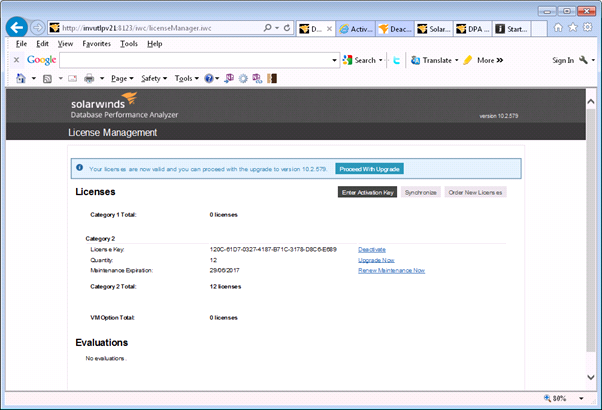Screen dimensions: 602x410
Task: Expand the Google search box dropdown arrow
Action: pyautogui.click(x=334, y=60)
